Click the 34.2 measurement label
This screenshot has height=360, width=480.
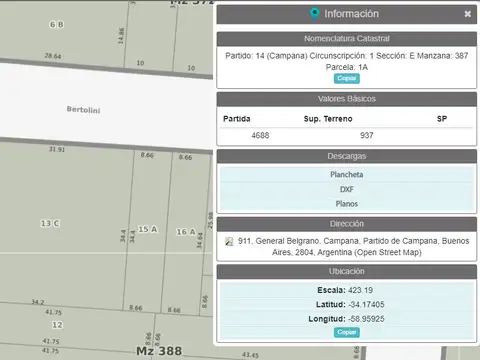tap(38, 302)
